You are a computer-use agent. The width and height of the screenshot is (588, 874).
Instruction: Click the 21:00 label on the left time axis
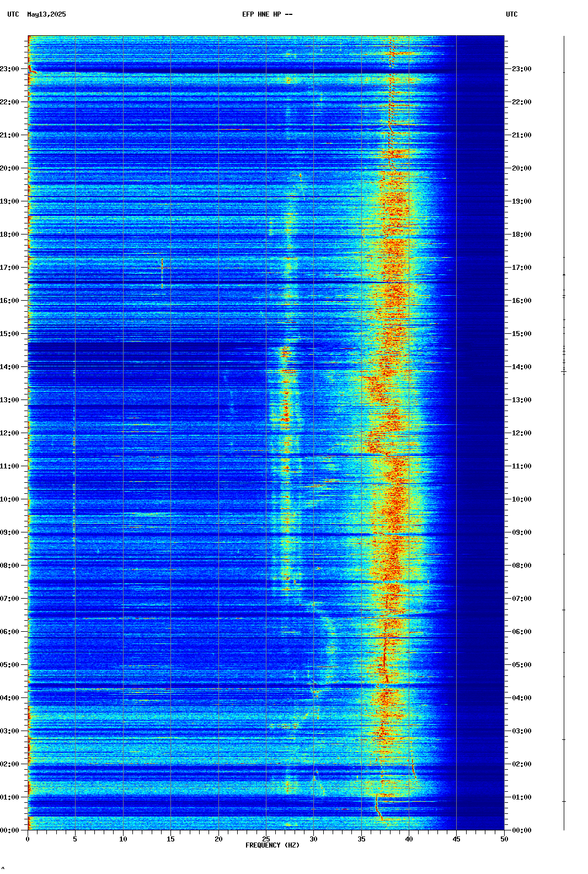(x=9, y=135)
